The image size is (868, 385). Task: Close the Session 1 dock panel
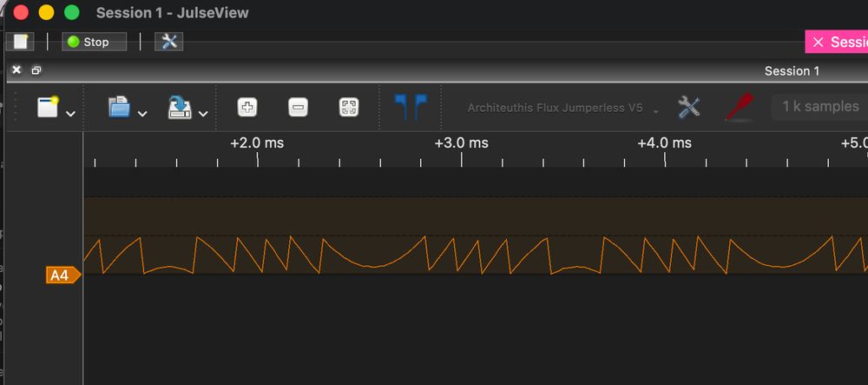click(x=16, y=70)
